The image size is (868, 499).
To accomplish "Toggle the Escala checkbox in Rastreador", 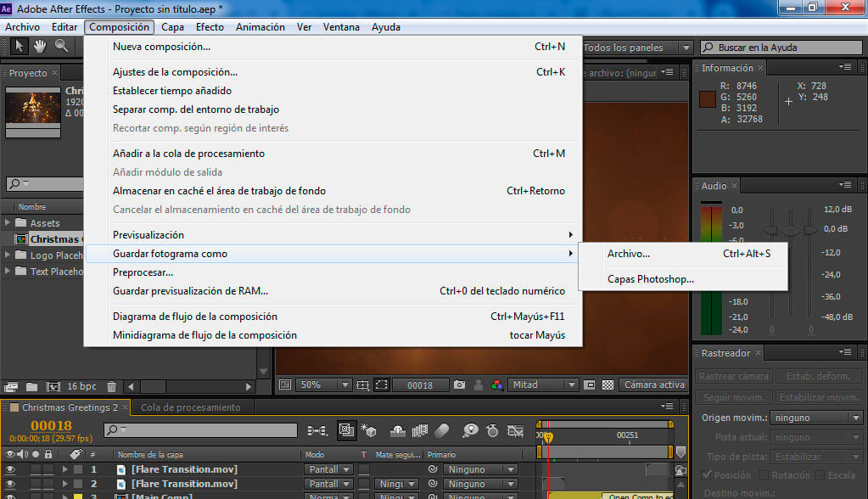I will (x=820, y=474).
